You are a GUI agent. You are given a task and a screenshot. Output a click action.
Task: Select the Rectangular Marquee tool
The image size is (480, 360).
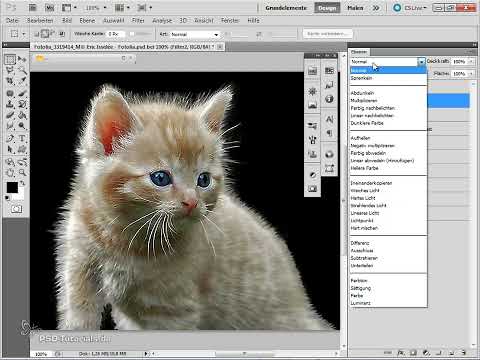[x=10, y=60]
